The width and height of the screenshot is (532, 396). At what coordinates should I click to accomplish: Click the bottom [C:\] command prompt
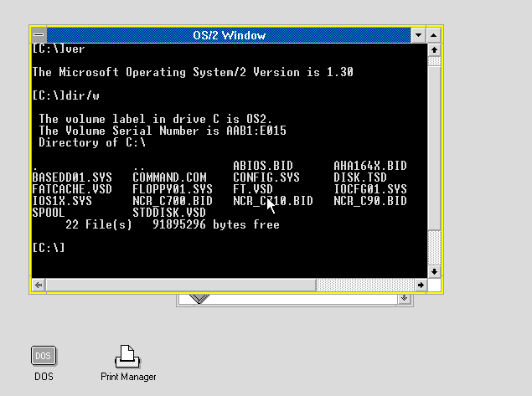[x=49, y=248]
